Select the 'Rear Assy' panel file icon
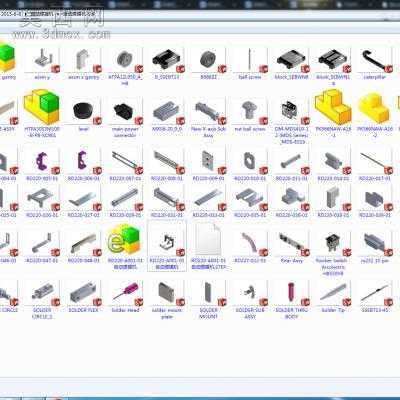Viewport: 400px width, 400px height. [x=292, y=243]
